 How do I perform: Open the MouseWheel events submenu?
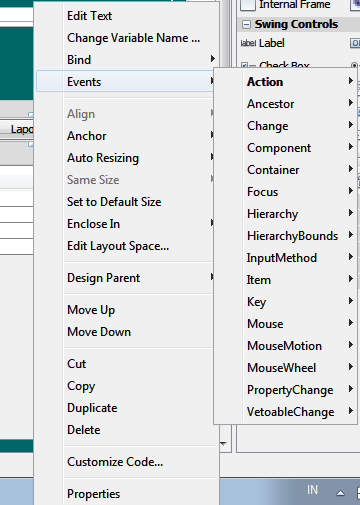(285, 368)
